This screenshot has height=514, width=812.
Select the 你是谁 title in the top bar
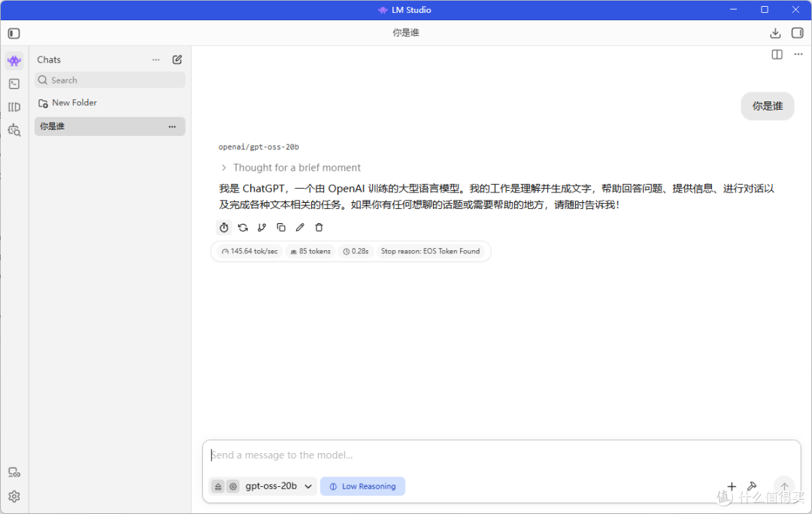pyautogui.click(x=405, y=33)
